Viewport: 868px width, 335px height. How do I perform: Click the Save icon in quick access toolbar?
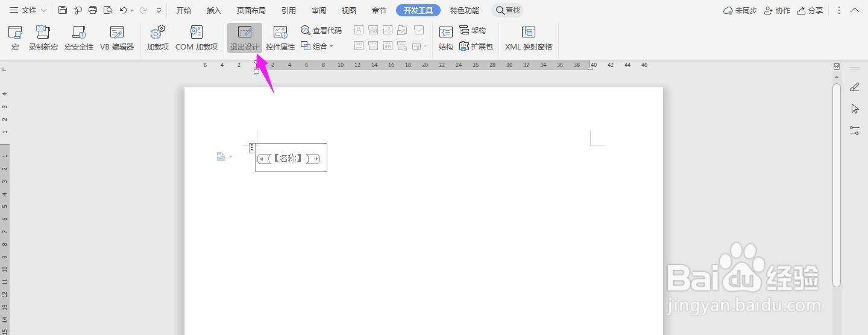coord(63,10)
